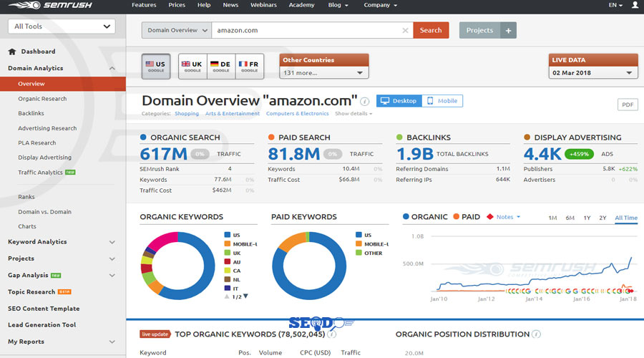644x358 pixels.
Task: Click the AU red swatch in organic legend
Action: (228, 261)
